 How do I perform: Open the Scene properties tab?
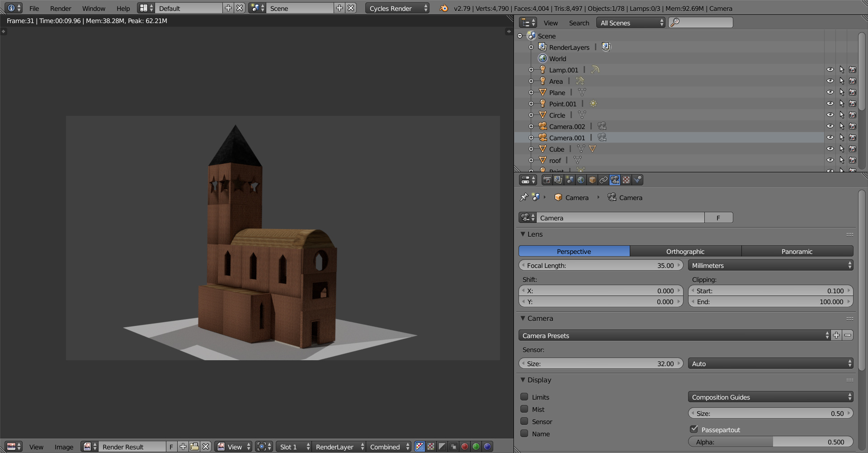(570, 180)
